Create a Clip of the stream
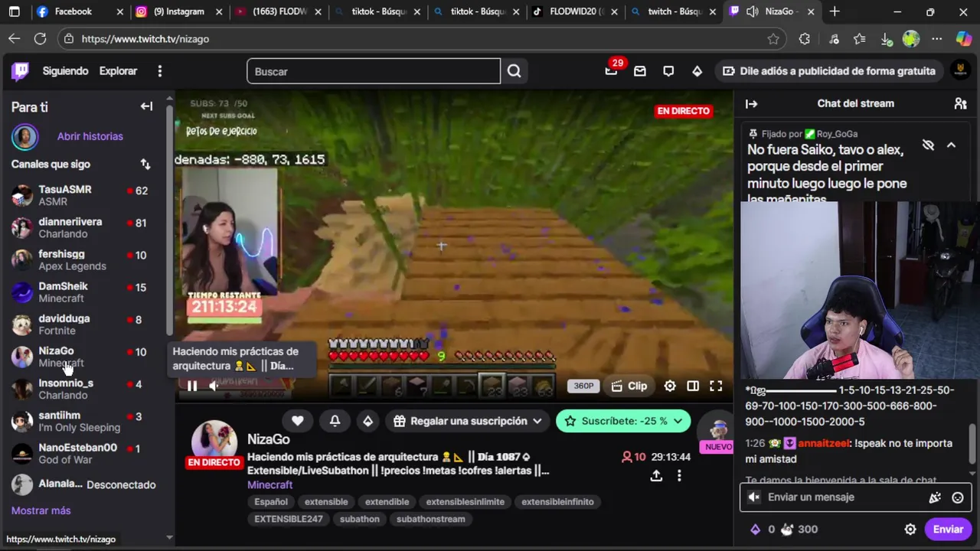980x551 pixels. pyautogui.click(x=629, y=386)
